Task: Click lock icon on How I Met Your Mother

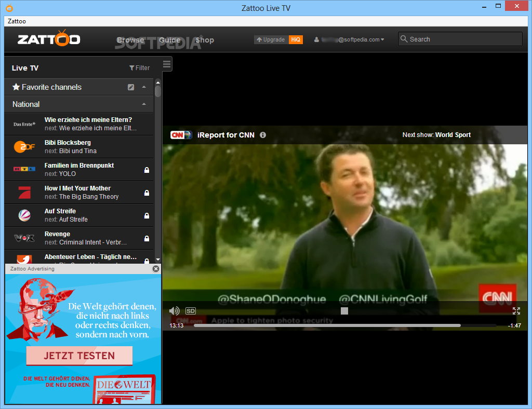Action: click(x=147, y=193)
